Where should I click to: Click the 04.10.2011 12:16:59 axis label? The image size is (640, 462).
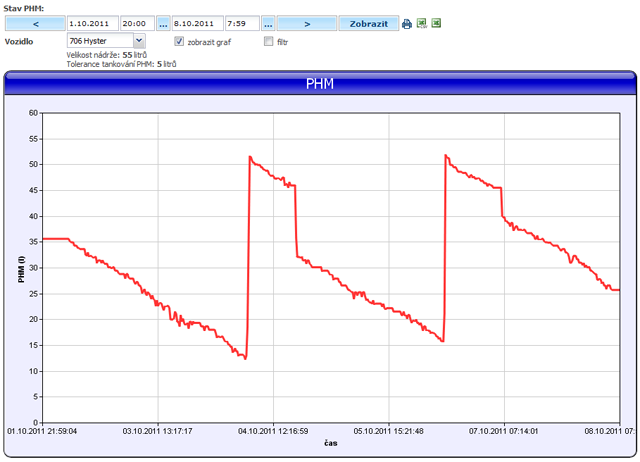coord(275,431)
